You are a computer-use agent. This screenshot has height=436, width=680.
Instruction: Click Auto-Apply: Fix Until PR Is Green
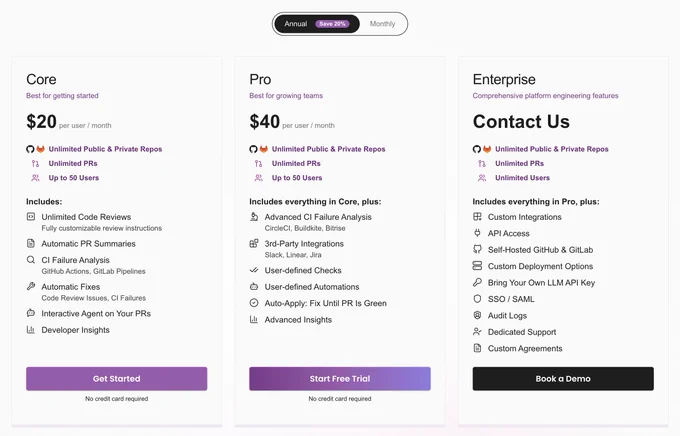pyautogui.click(x=325, y=303)
